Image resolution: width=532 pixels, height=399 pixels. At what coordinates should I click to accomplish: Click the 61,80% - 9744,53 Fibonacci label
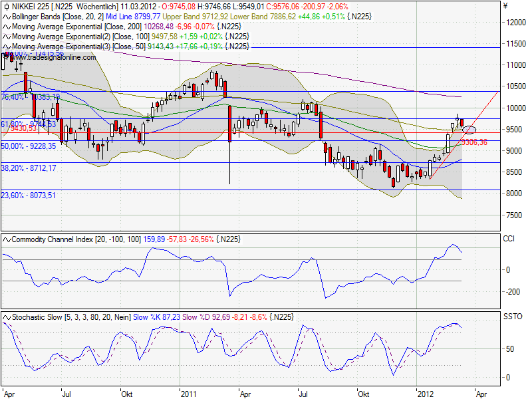pyautogui.click(x=29, y=124)
